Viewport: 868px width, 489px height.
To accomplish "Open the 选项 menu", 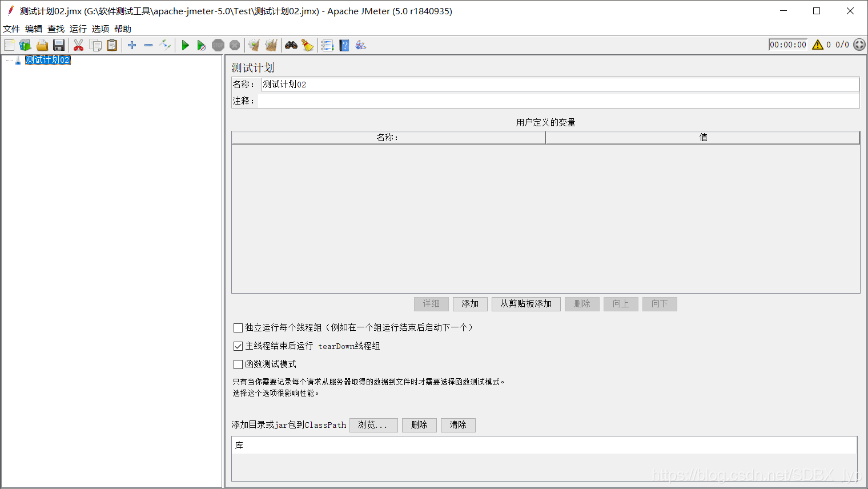I will tap(101, 29).
